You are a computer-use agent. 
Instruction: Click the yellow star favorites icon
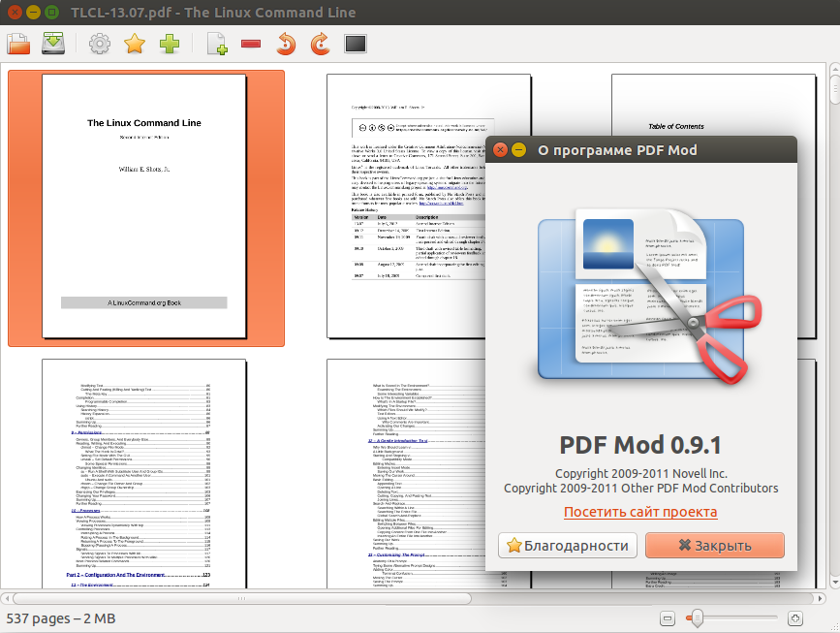(x=134, y=43)
